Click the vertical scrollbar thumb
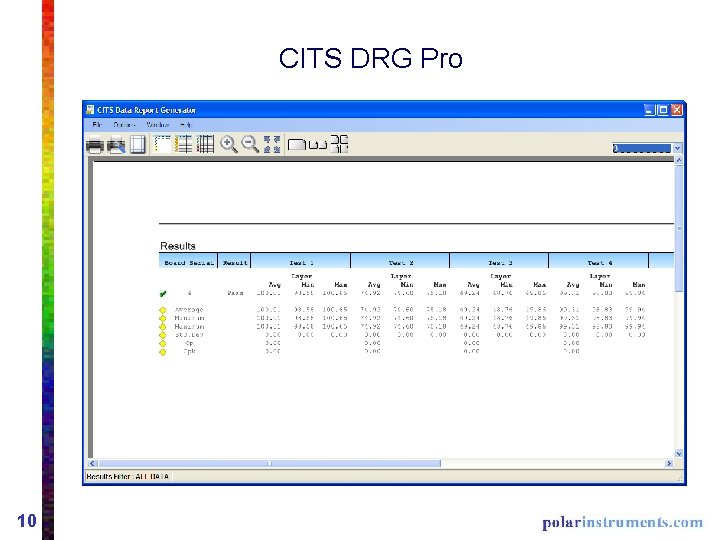720x540 pixels. click(679, 228)
